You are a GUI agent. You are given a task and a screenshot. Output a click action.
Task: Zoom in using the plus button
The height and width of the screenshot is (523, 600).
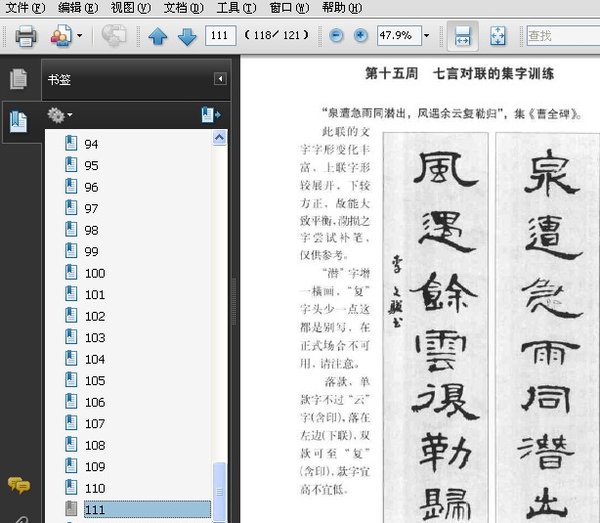click(360, 37)
